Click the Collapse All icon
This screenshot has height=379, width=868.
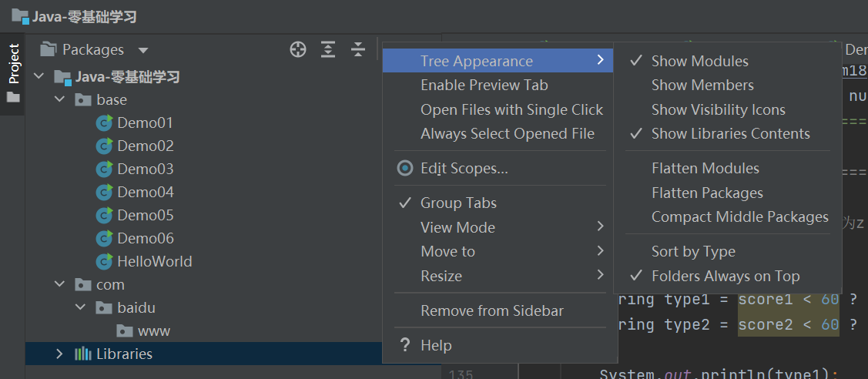pos(358,50)
